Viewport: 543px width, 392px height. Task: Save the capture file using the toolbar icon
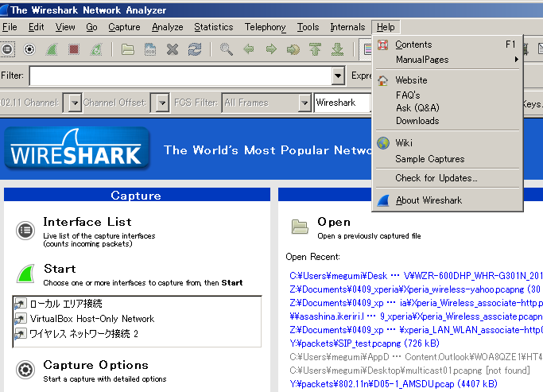pos(150,49)
